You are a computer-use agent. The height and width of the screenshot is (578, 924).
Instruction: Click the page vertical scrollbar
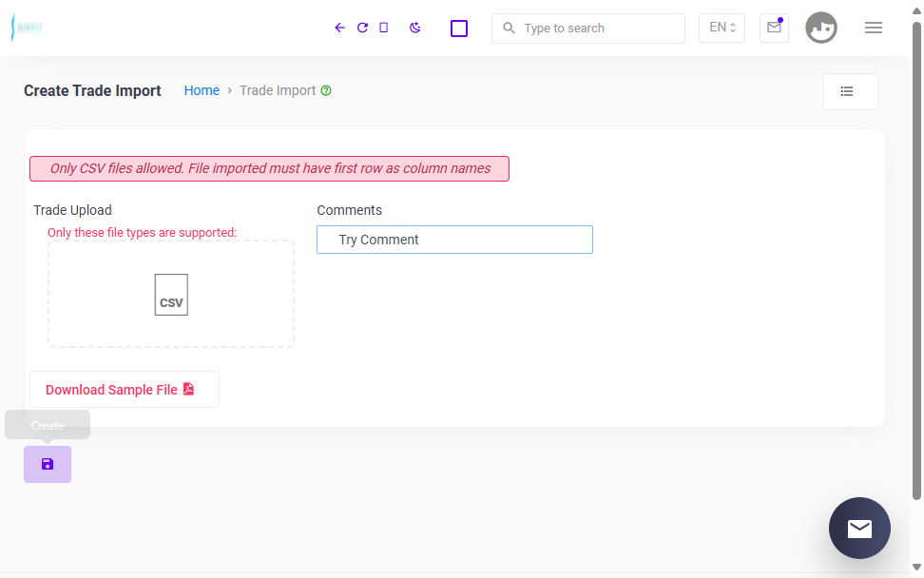[x=916, y=260]
